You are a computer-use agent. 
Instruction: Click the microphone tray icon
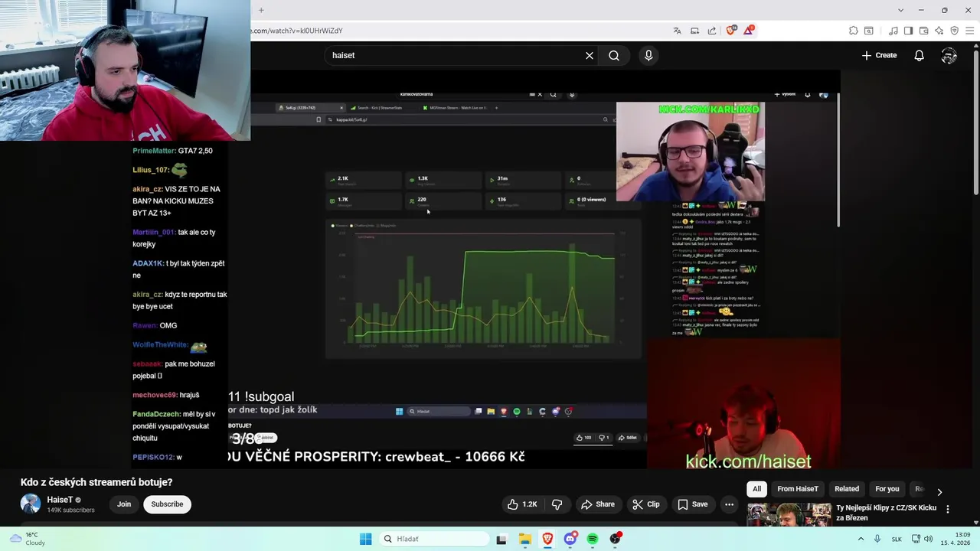[x=877, y=539]
